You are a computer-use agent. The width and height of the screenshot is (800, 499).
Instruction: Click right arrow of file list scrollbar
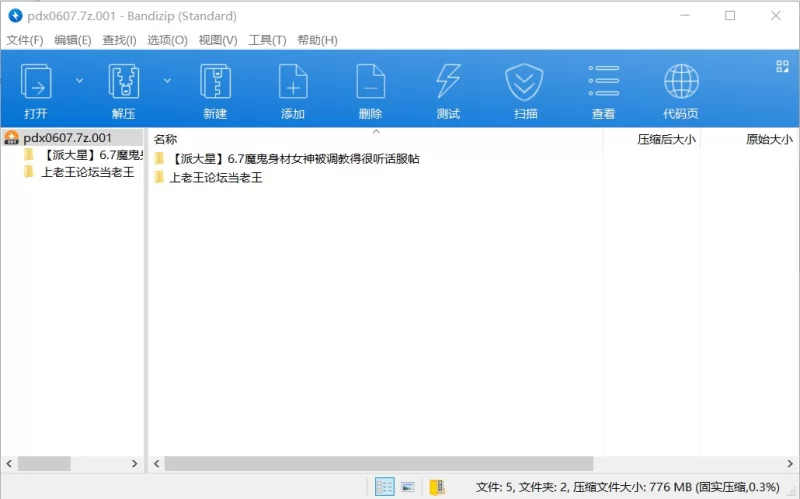tap(790, 464)
